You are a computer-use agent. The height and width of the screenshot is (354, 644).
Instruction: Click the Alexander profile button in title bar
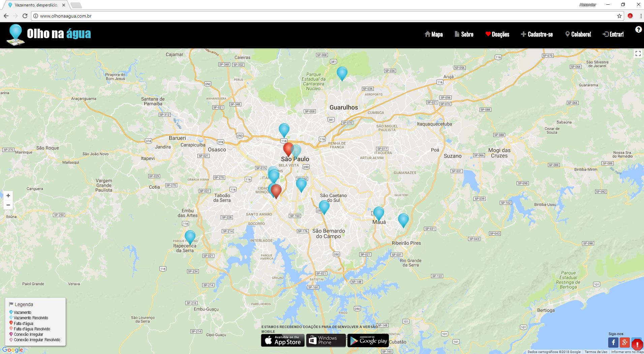coord(588,5)
